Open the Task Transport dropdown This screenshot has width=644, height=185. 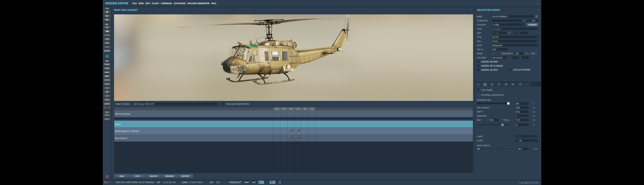515,29
